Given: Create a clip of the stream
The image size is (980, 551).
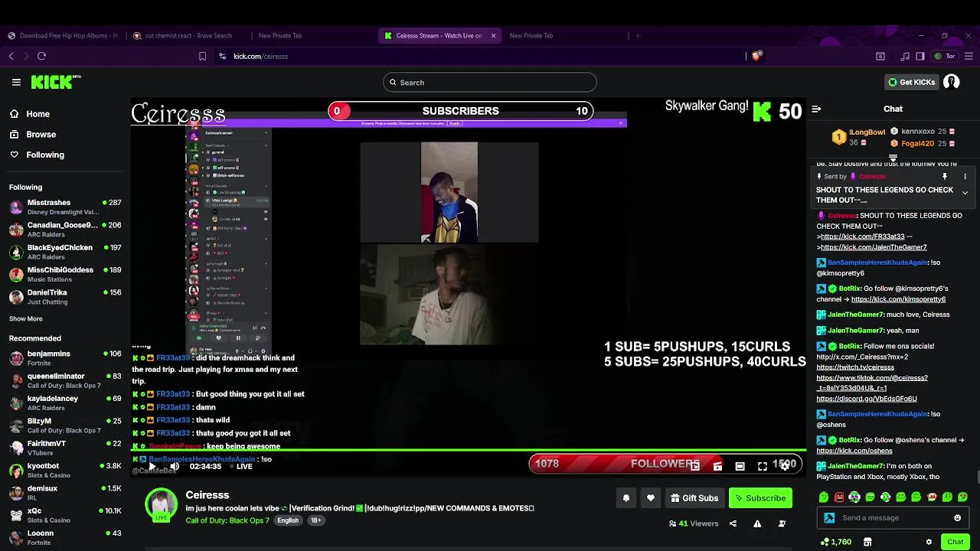Looking at the screenshot, I should pos(717,466).
